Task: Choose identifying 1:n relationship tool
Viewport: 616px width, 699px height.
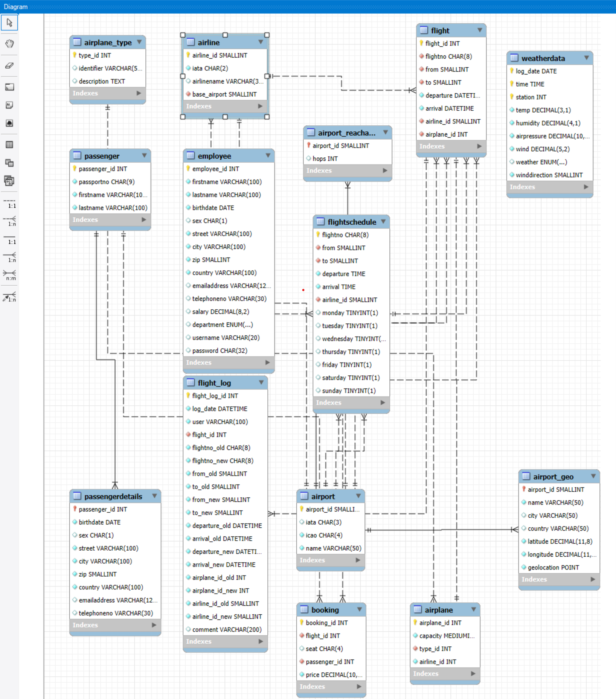Action: coord(9,257)
